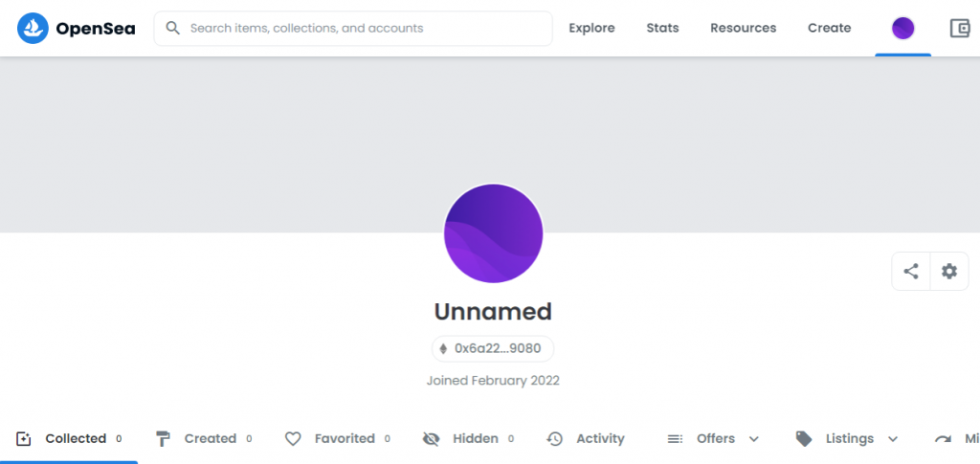Screen dimensions: 980x464
Task: Open profile settings gear icon
Action: pyautogui.click(x=948, y=272)
